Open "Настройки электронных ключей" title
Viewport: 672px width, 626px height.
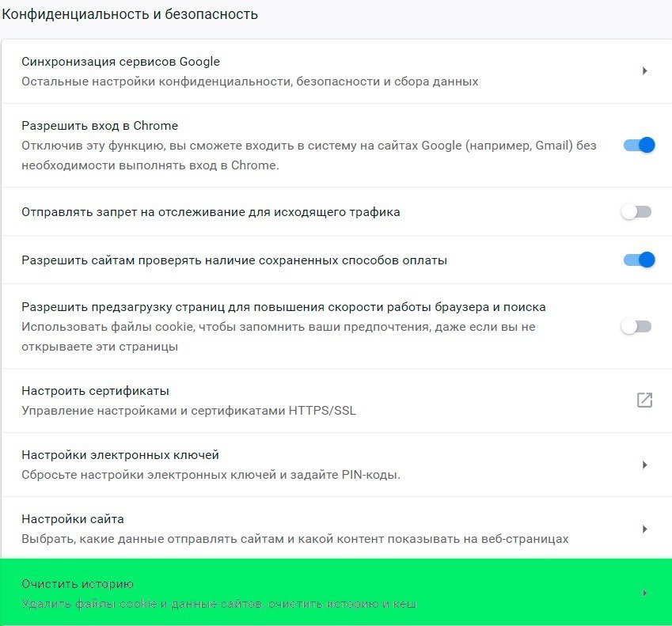click(x=120, y=455)
